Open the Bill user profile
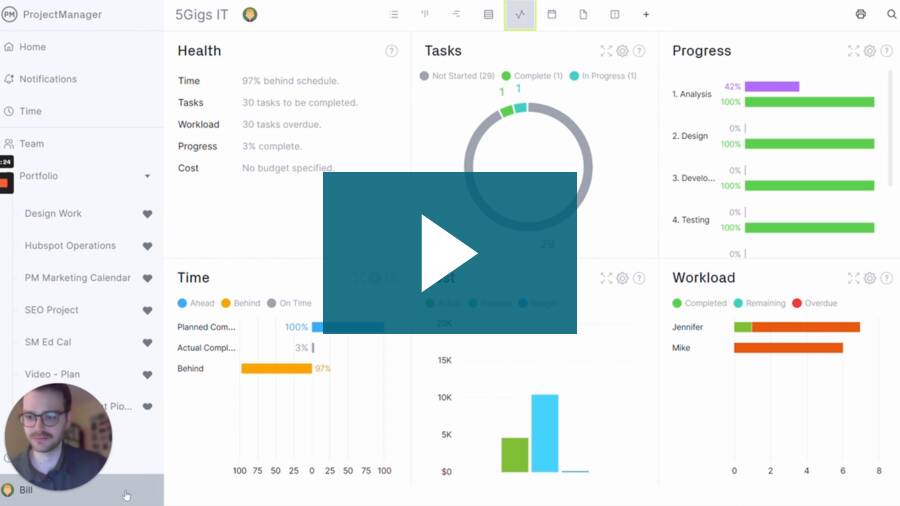900x506 pixels. pyautogui.click(x=82, y=490)
